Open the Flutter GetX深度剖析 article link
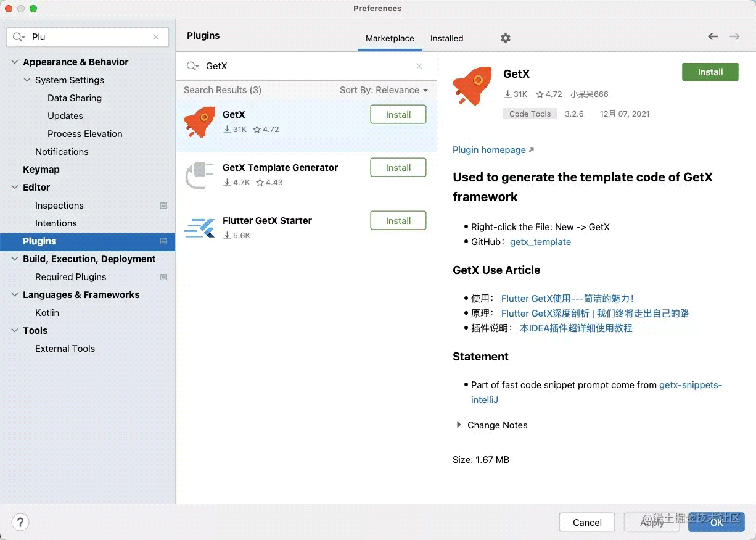 (595, 314)
